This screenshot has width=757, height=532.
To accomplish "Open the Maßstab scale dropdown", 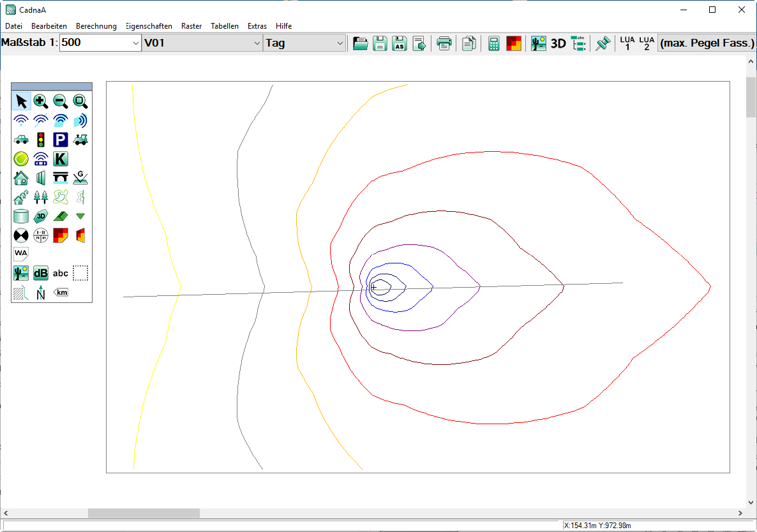I will pyautogui.click(x=135, y=43).
